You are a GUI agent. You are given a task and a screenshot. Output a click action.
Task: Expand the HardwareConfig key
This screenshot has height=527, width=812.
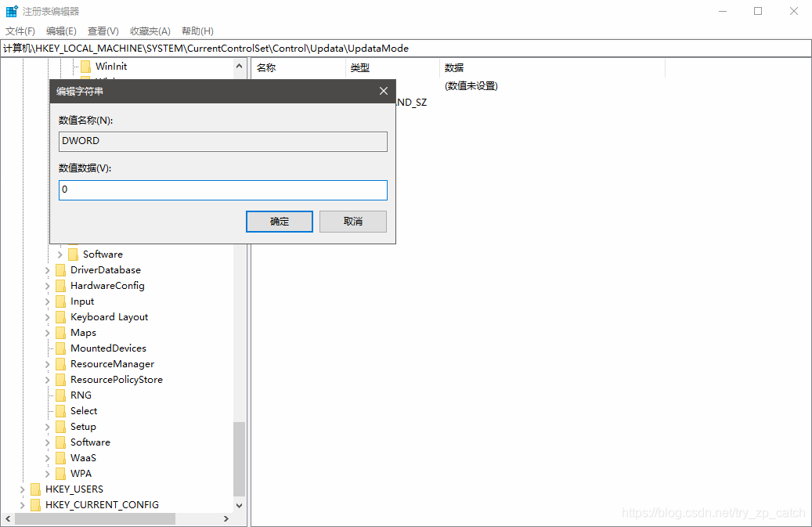pos(48,286)
